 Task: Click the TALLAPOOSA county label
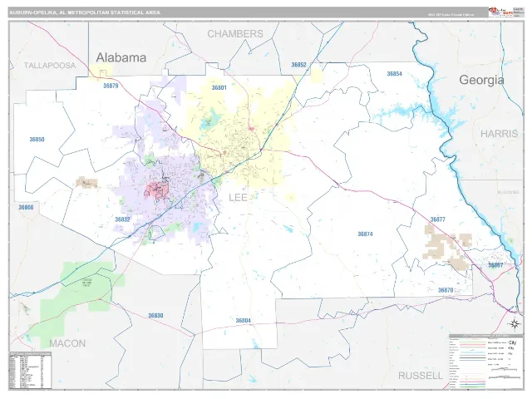(x=50, y=66)
